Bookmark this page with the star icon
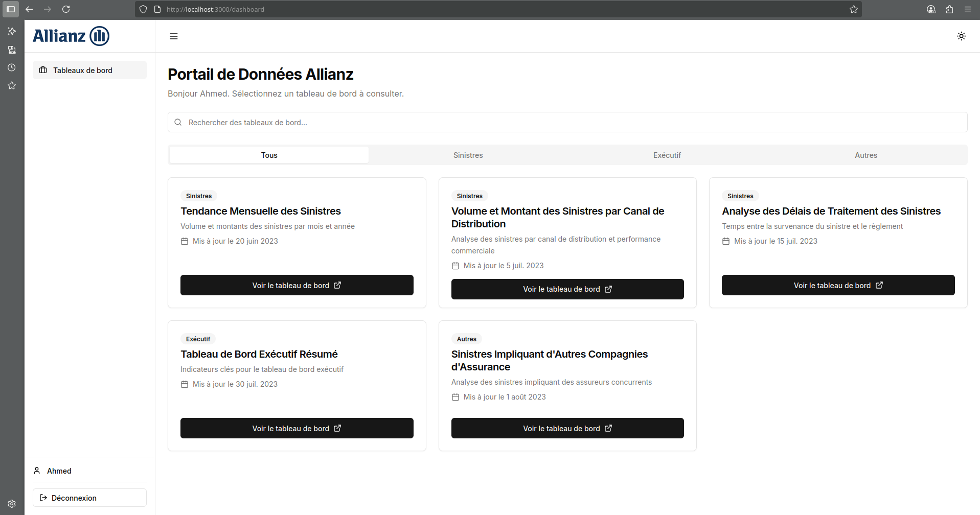 [853, 9]
